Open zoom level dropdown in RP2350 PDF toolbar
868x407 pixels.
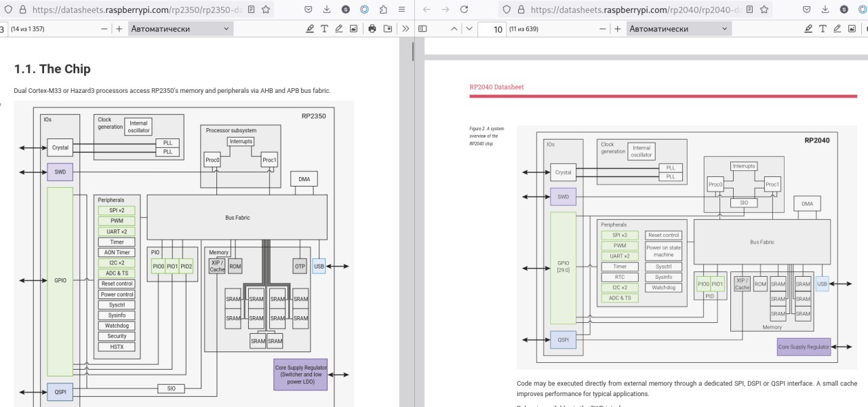point(180,28)
